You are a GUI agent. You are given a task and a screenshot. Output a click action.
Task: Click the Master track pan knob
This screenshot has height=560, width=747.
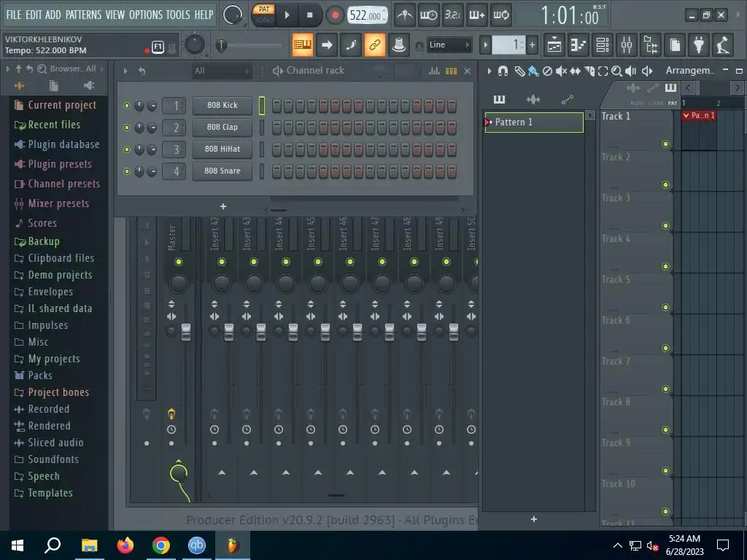coord(178,284)
